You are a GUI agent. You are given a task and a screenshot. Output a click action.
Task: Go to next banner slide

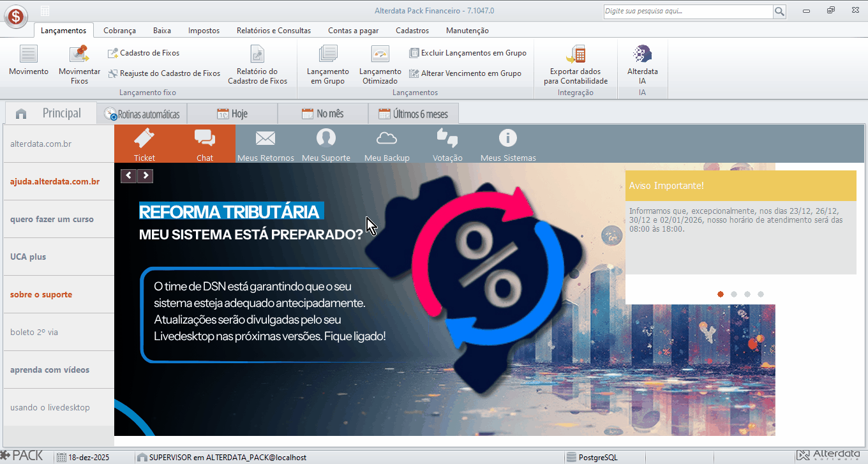pyautogui.click(x=146, y=176)
